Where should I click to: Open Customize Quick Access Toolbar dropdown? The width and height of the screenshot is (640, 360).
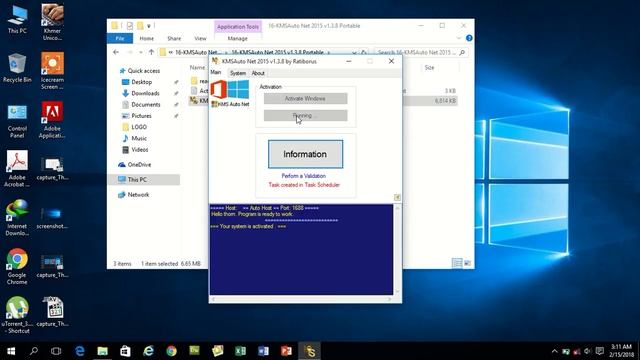pos(149,26)
